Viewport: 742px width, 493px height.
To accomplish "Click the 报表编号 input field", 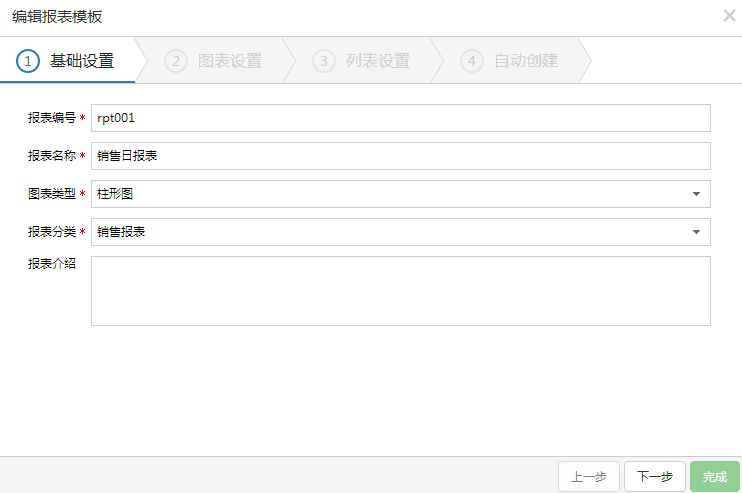I will [401, 118].
